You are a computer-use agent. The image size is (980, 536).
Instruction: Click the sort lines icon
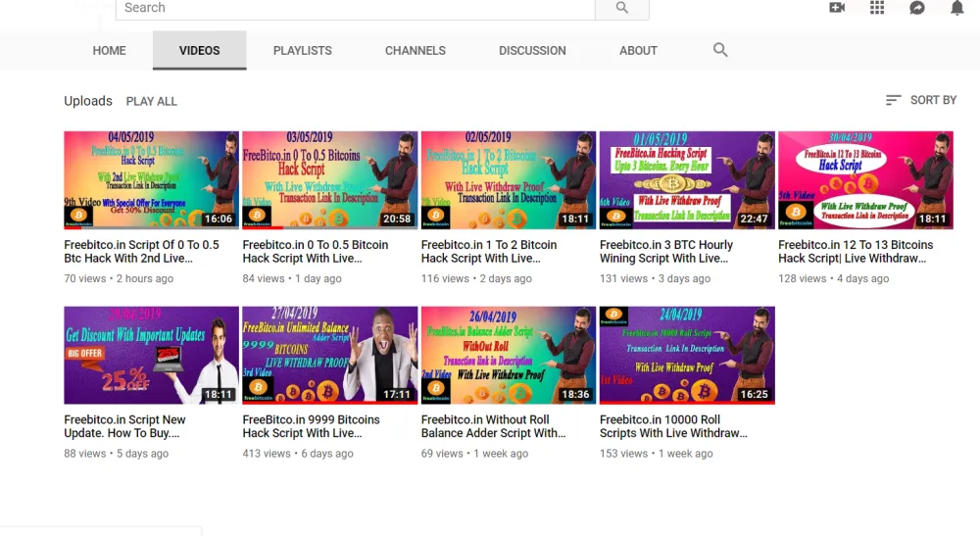coord(893,100)
